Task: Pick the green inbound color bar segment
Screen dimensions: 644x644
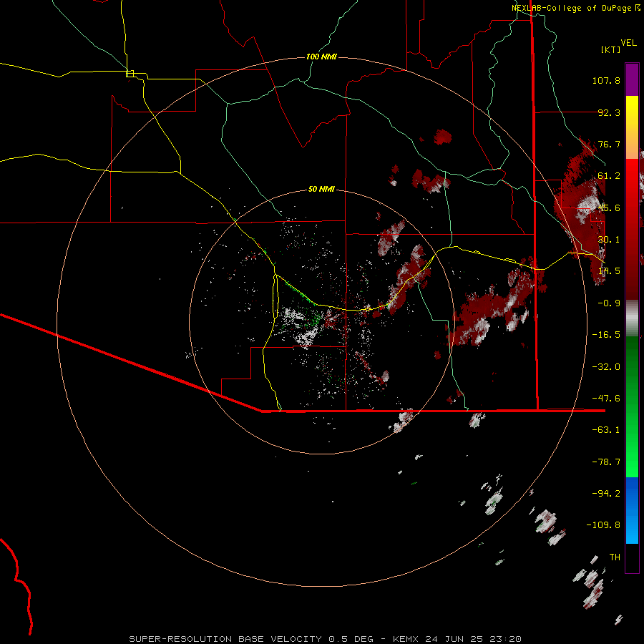Action: [x=632, y=406]
